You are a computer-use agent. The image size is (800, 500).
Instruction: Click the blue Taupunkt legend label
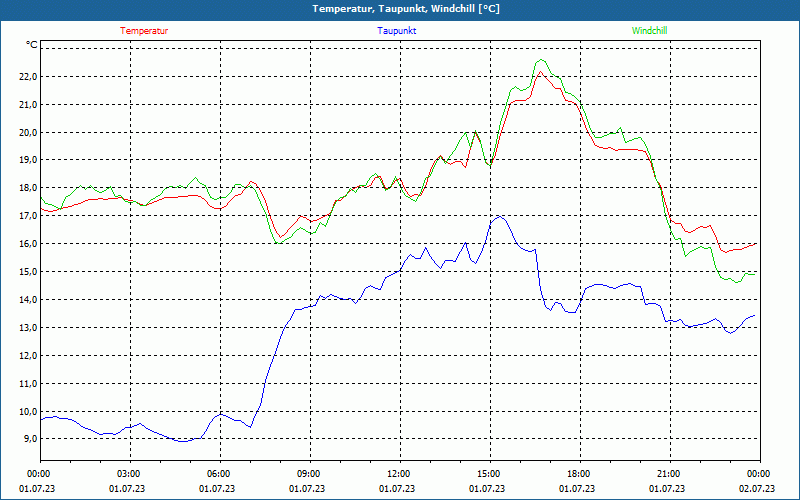tap(396, 31)
